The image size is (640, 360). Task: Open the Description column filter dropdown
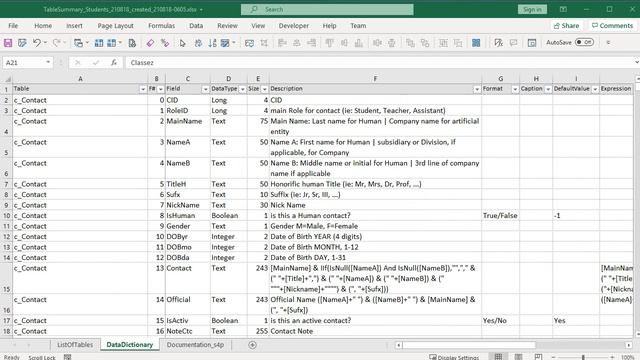click(x=477, y=89)
